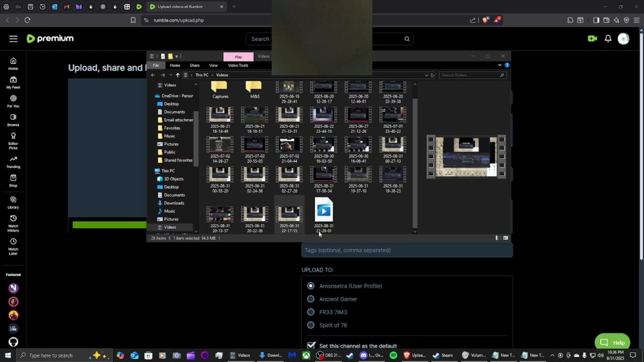Open Rumble notifications bell
This screenshot has width=644, height=362.
pos(608,39)
